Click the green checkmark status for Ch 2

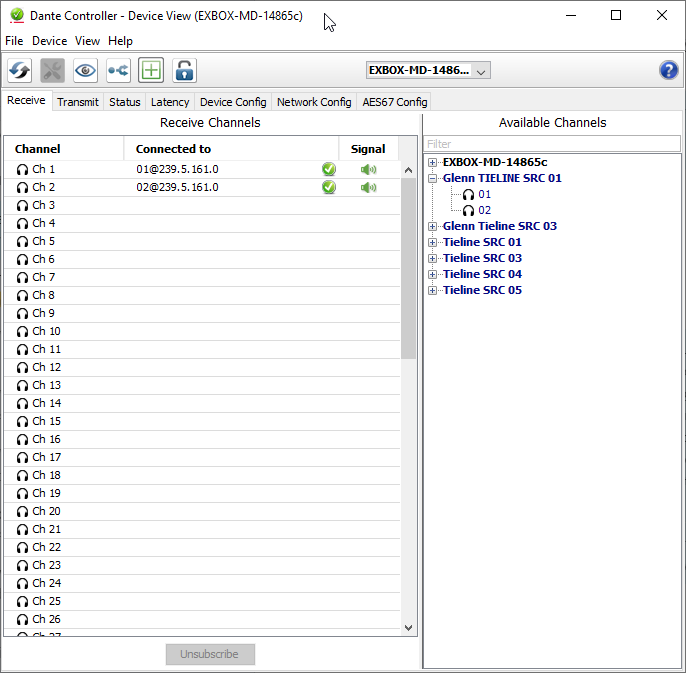(x=328, y=187)
